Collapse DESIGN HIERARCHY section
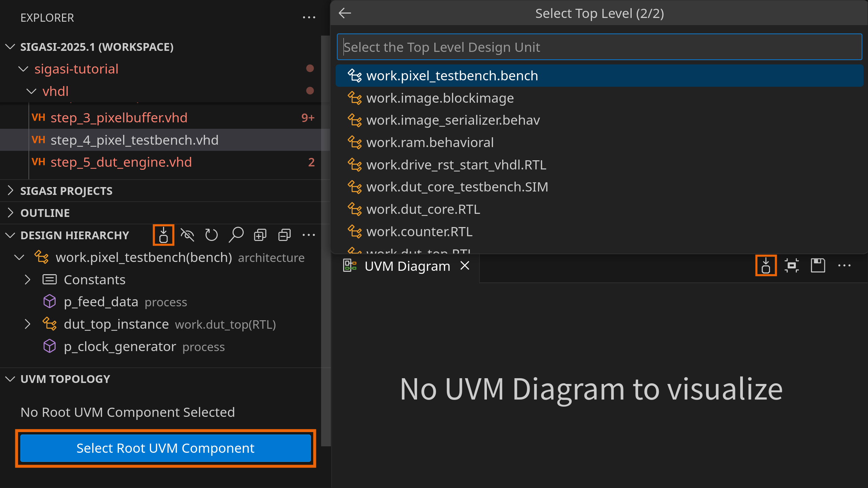Image resolution: width=868 pixels, height=488 pixels. (x=11, y=235)
